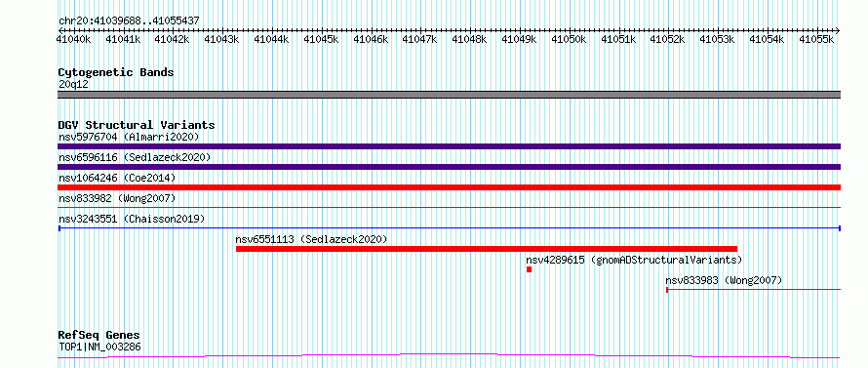Click the nsv1064246 (Coe2014) label
Screen dimensions: 868x368
[x=117, y=178]
